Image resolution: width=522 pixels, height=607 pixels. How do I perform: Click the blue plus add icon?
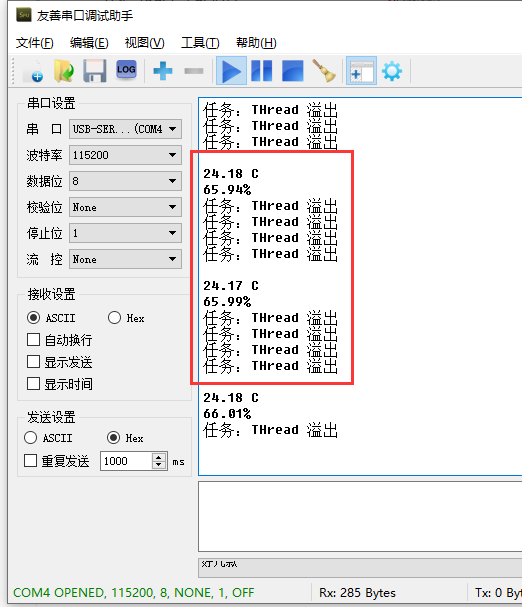pyautogui.click(x=163, y=71)
